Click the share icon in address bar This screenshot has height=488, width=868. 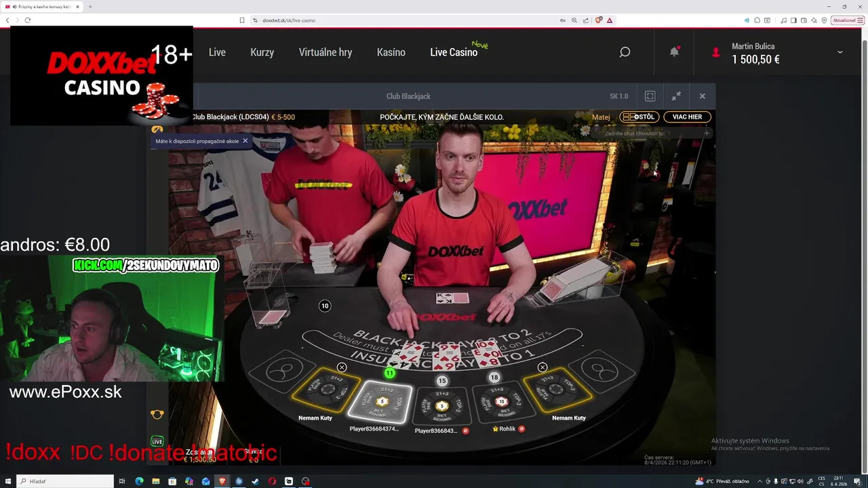pyautogui.click(x=586, y=20)
